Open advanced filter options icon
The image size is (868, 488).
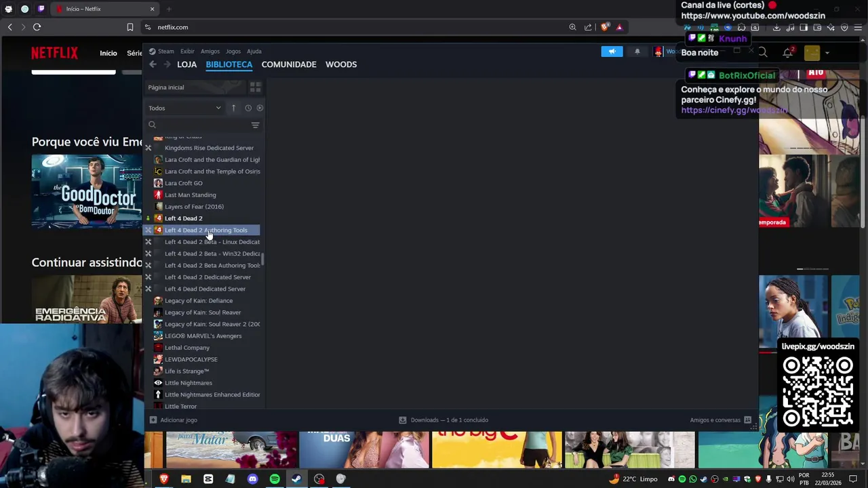pyautogui.click(x=256, y=125)
